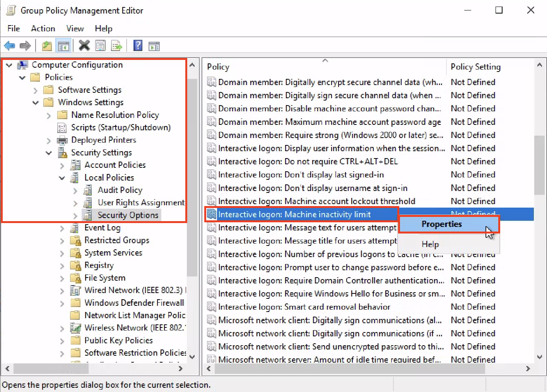Click the Delete X toolbar icon

pos(84,46)
